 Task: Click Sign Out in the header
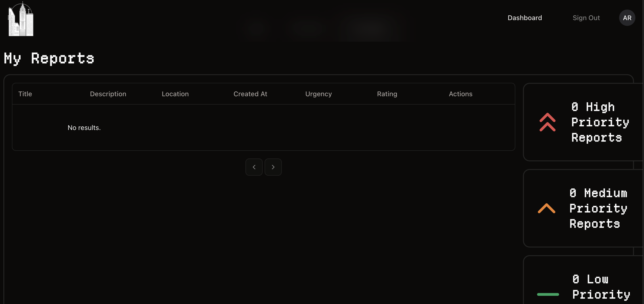pyautogui.click(x=586, y=18)
